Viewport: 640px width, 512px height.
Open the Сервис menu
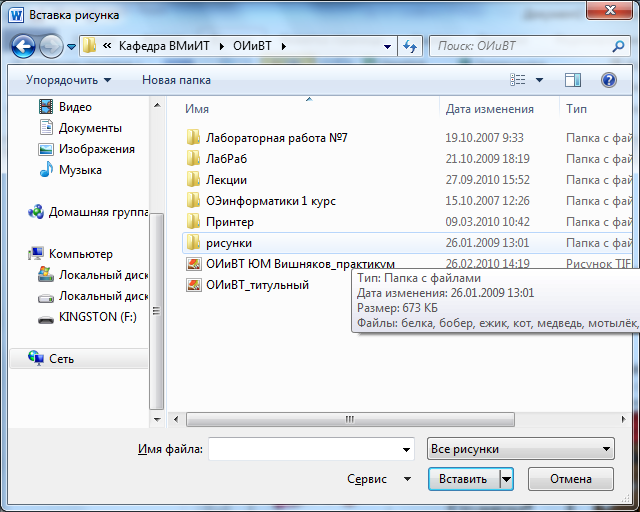(x=378, y=479)
